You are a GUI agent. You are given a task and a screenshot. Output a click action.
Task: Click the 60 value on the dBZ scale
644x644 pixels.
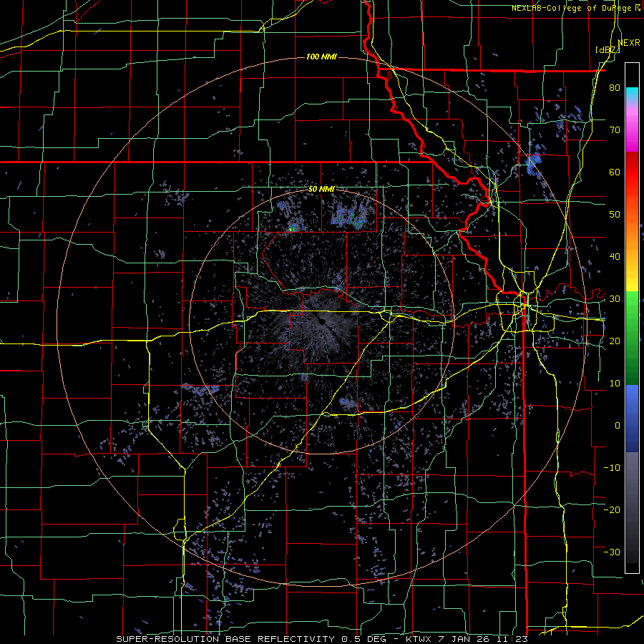click(615, 172)
